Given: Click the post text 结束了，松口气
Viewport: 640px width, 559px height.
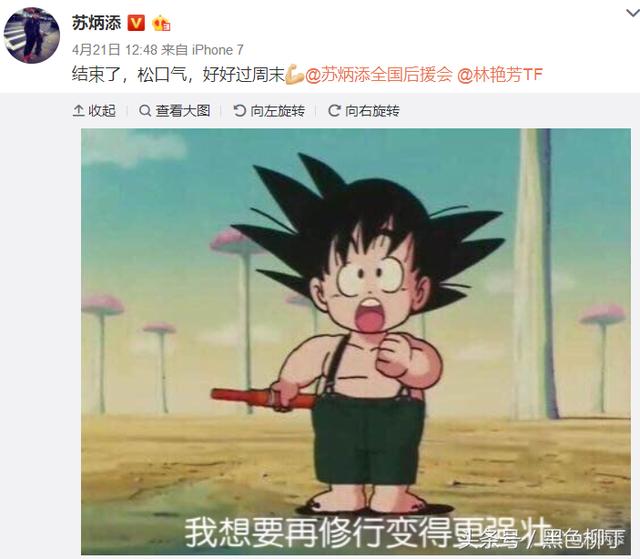Looking at the screenshot, I should point(129,75).
